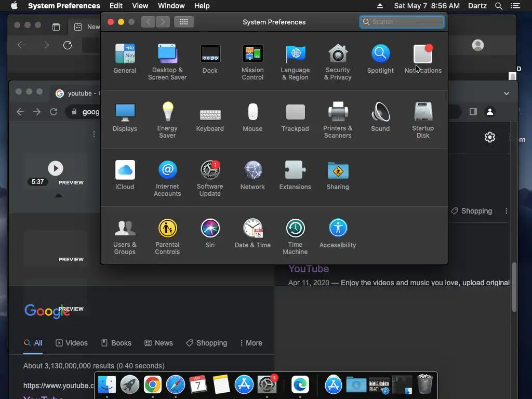Open the YouTube search result link
This screenshot has height=399, width=532.
click(309, 269)
